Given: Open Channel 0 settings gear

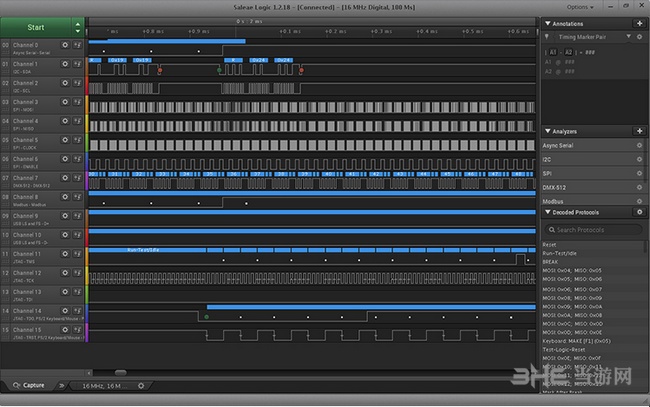Looking at the screenshot, I should point(66,45).
